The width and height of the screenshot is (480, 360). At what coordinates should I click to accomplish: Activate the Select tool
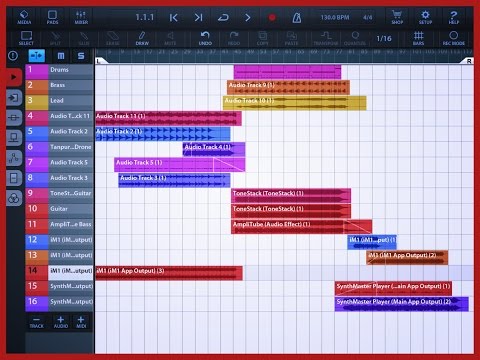pos(26,38)
